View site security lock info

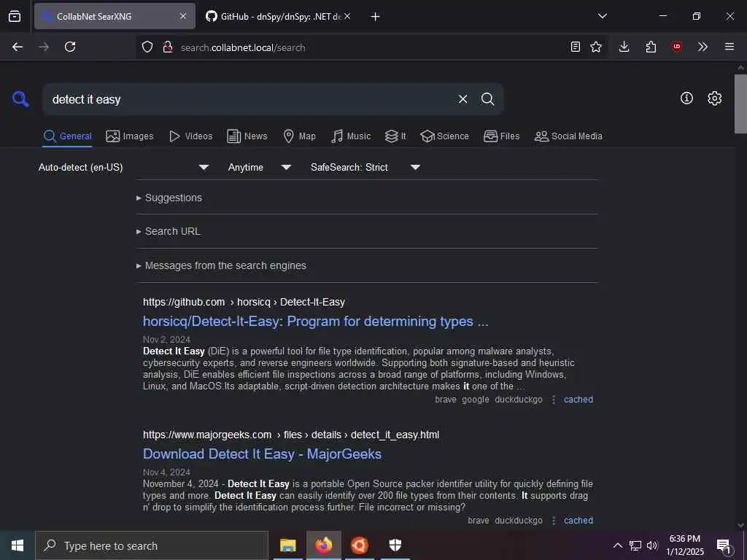167,47
